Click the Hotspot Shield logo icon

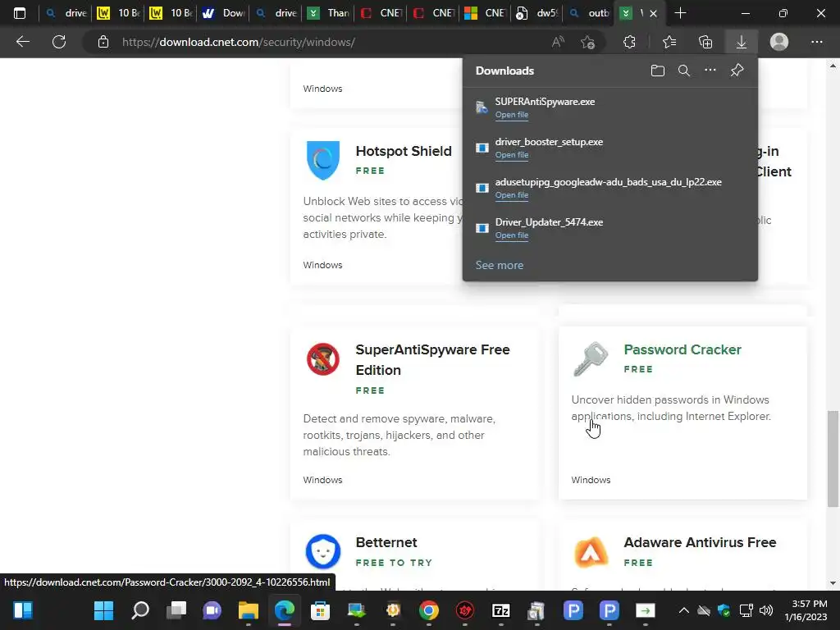coord(323,160)
